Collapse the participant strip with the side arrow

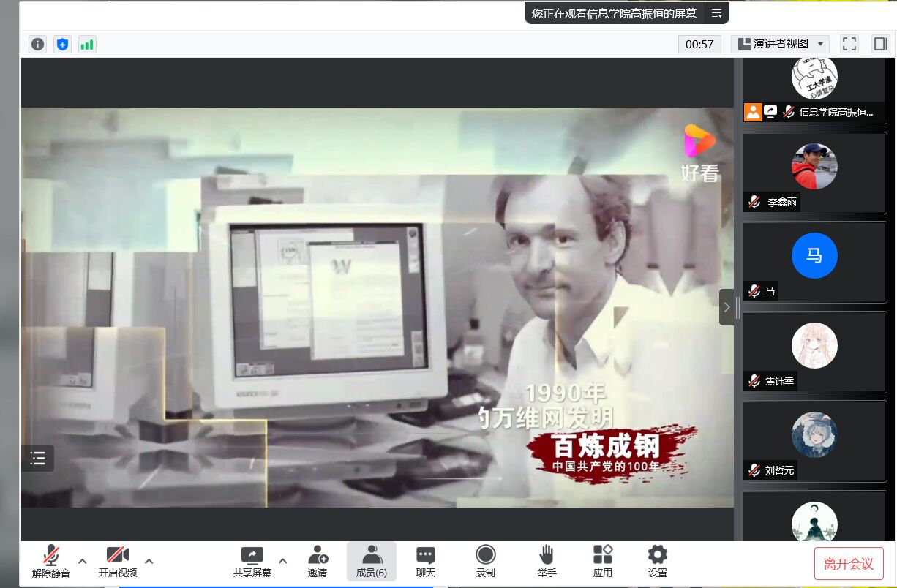point(727,307)
